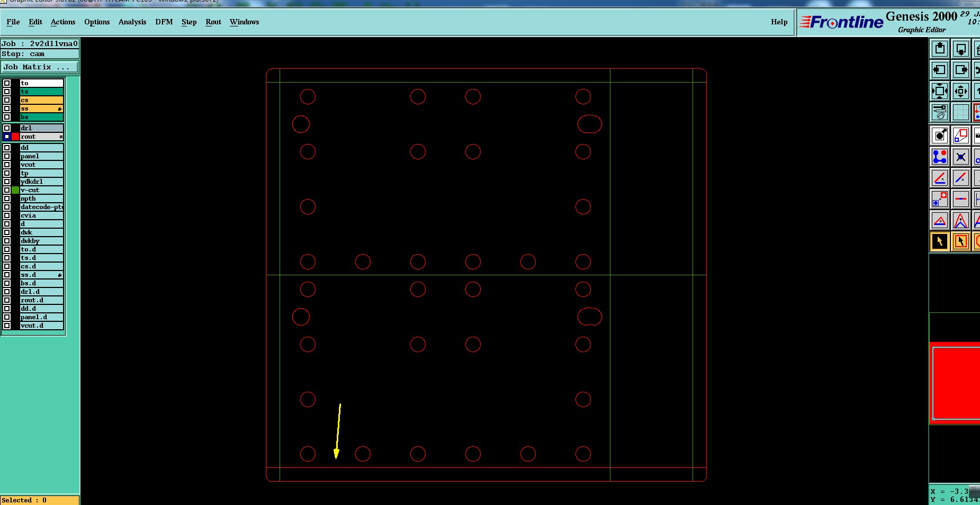Toggle the 'ts' layer checkbox

pyautogui.click(x=7, y=92)
